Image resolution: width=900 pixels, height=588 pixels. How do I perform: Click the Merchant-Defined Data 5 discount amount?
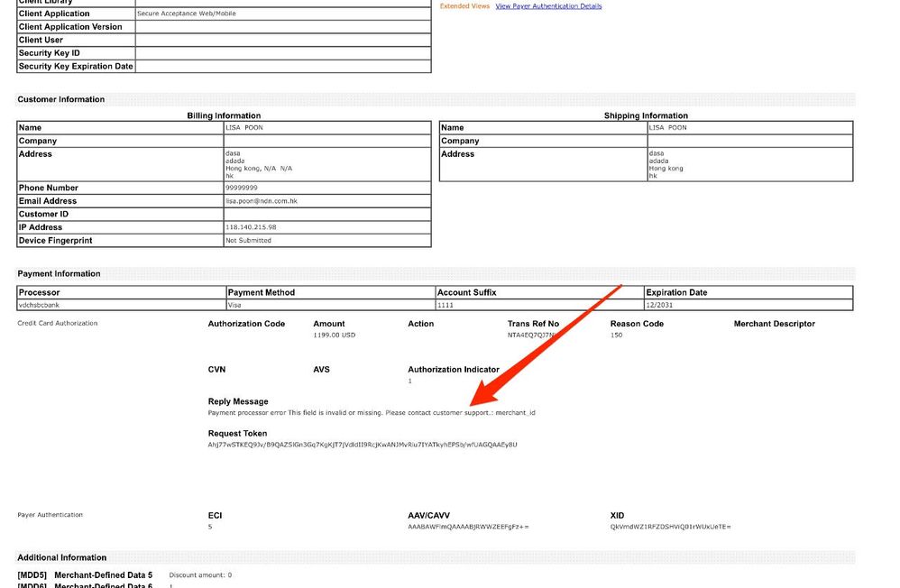[x=200, y=574]
